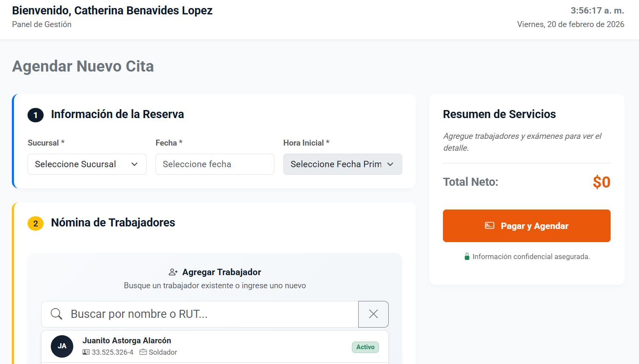Click the Seleccione fecha date field
Image resolution: width=639 pixels, height=364 pixels.
(x=215, y=164)
